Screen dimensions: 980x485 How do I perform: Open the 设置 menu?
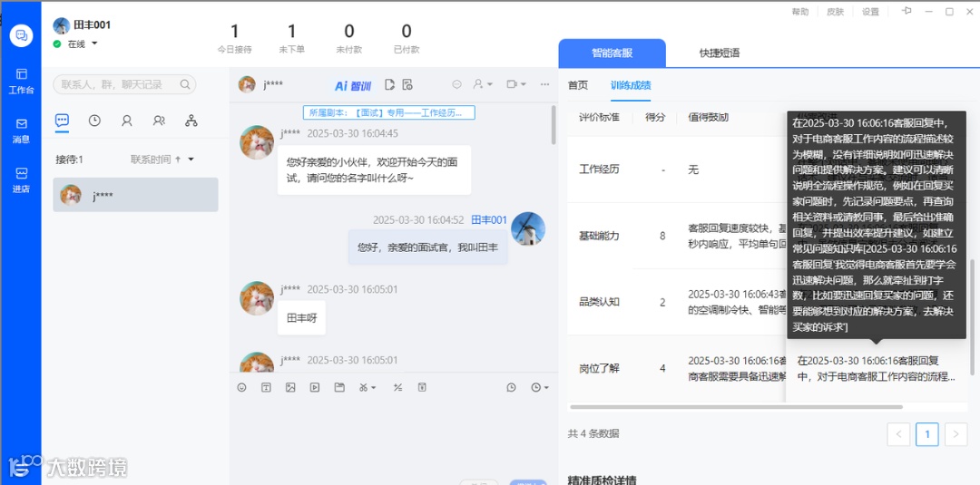click(x=870, y=12)
